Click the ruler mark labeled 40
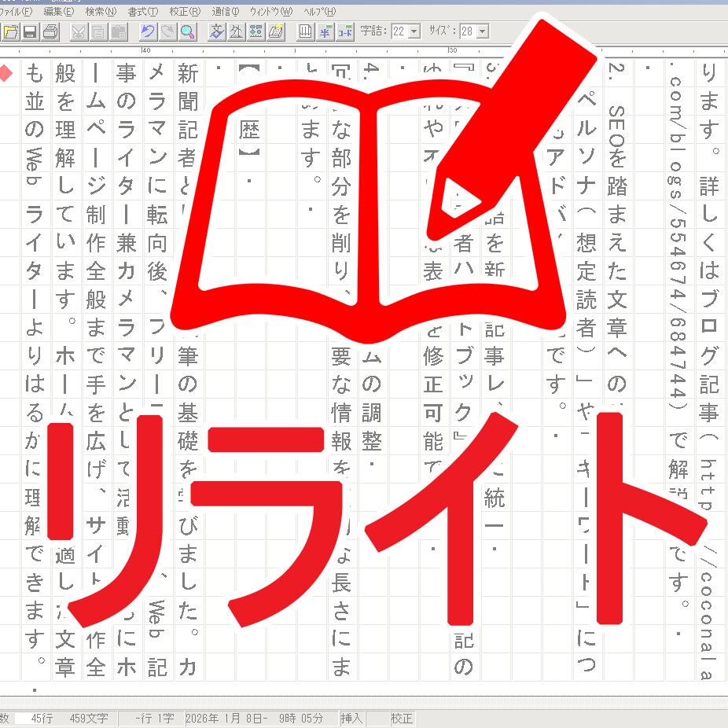728x728 pixels. [x=145, y=50]
